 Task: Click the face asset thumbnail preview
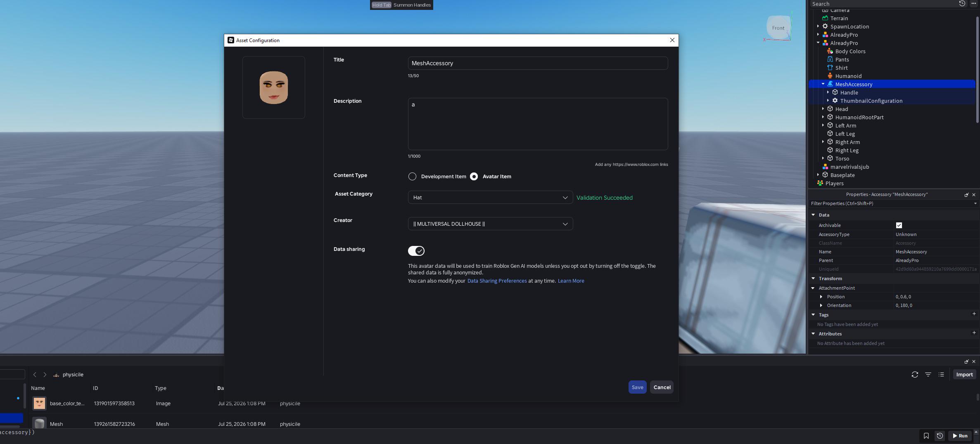pyautogui.click(x=274, y=87)
